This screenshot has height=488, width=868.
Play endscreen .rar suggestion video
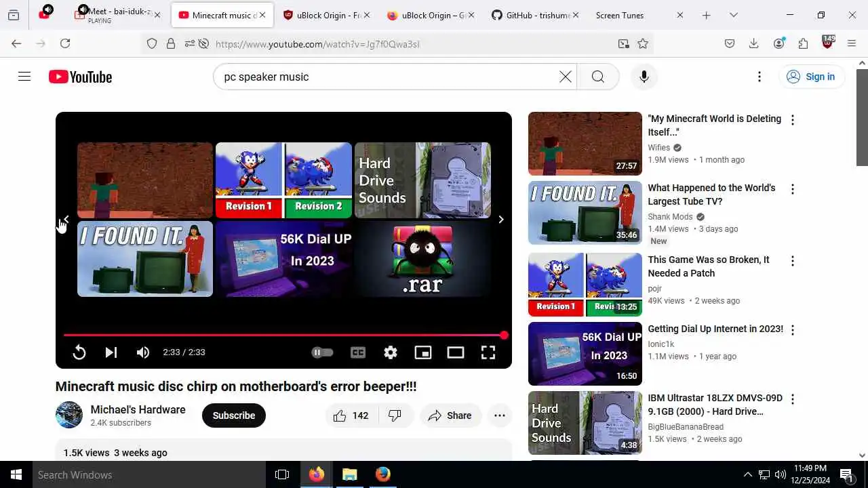[422, 259]
